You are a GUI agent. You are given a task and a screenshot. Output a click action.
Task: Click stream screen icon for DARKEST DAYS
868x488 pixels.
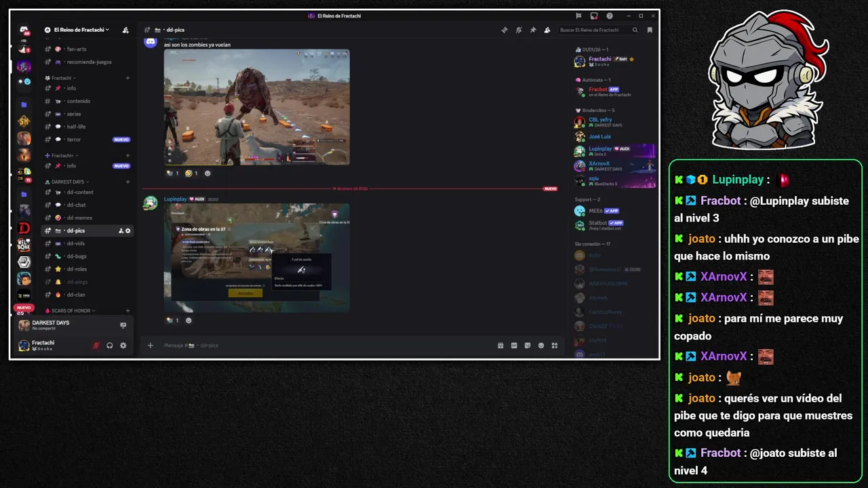tap(123, 325)
